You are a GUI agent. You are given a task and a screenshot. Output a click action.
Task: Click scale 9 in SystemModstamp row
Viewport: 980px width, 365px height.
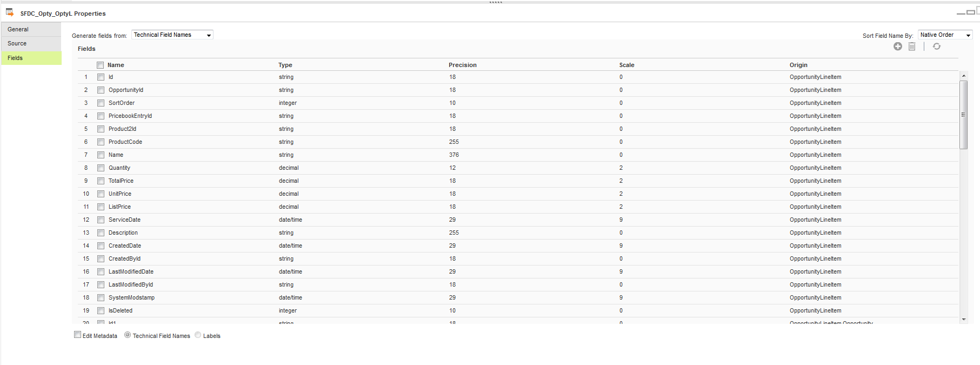[621, 297]
